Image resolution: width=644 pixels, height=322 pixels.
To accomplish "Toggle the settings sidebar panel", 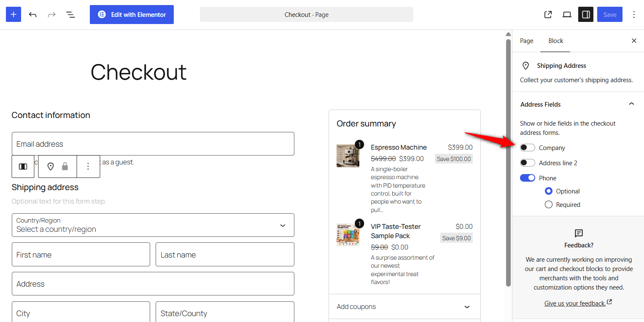I will coord(586,14).
